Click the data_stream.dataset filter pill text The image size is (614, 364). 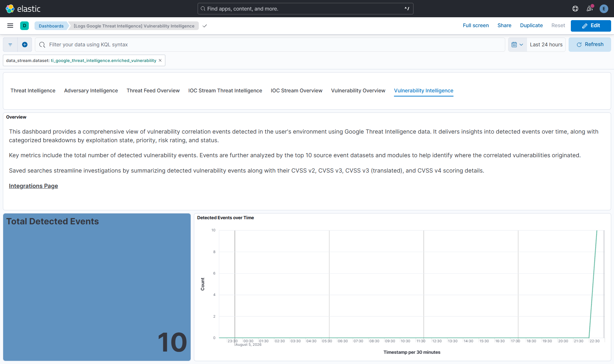click(81, 60)
